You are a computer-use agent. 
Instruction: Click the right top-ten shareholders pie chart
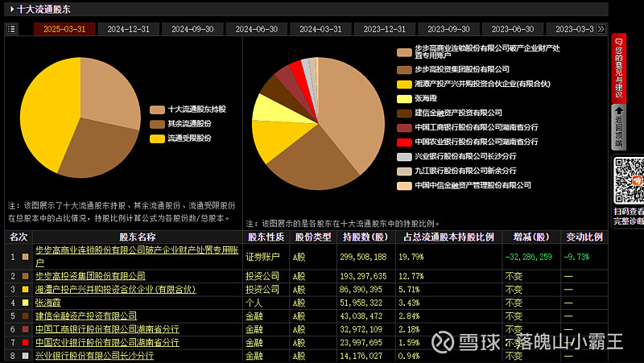pyautogui.click(x=318, y=124)
